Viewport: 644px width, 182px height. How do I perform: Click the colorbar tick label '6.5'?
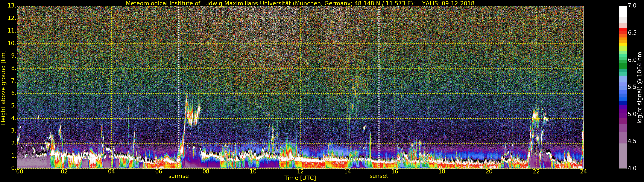coord(632,33)
